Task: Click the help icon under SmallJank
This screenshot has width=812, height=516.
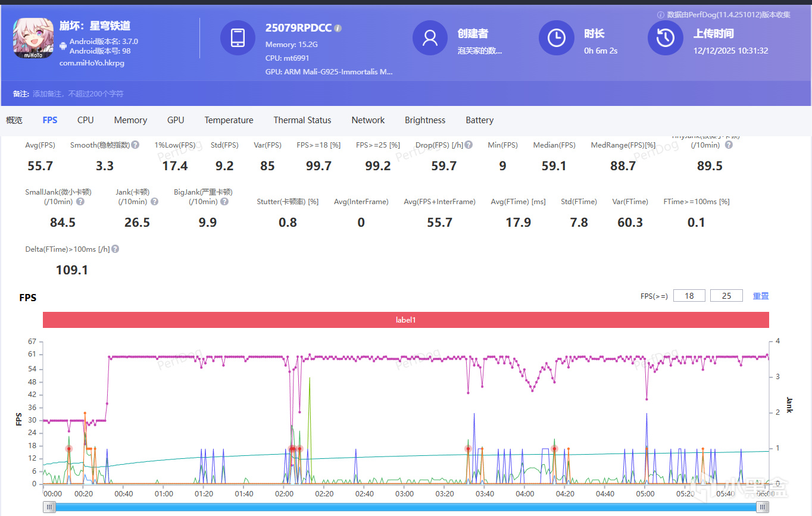Action: click(80, 202)
